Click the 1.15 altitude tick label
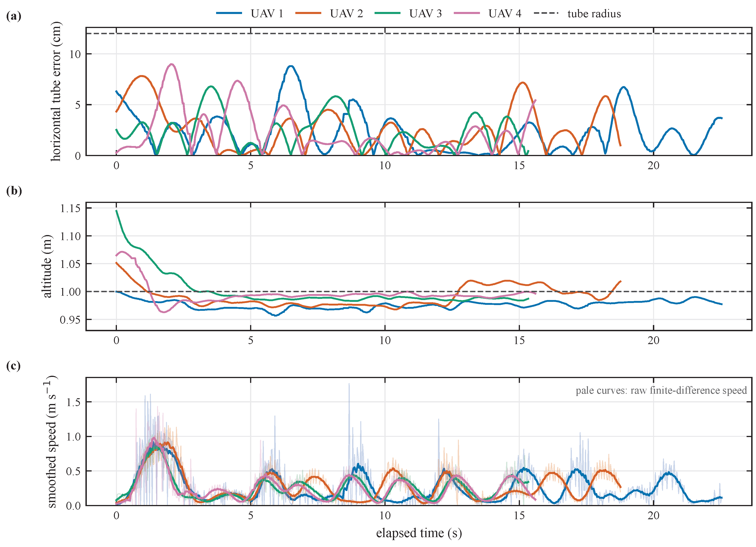Viewport: 756px width, 547px height. pyautogui.click(x=70, y=209)
